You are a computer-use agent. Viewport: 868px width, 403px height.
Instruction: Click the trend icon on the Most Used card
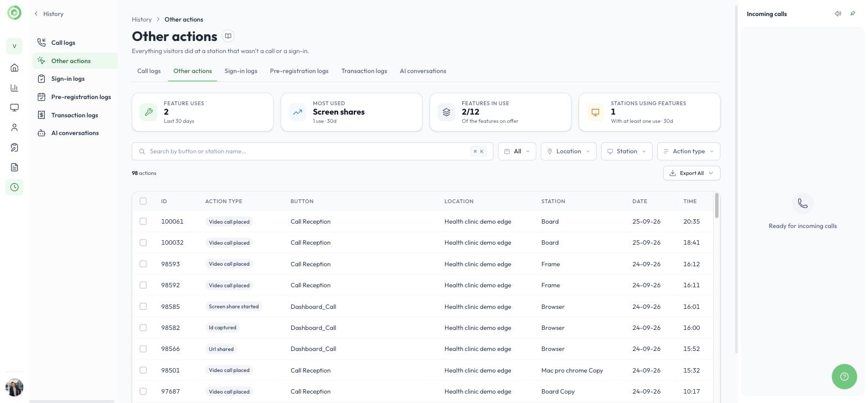[x=297, y=112]
